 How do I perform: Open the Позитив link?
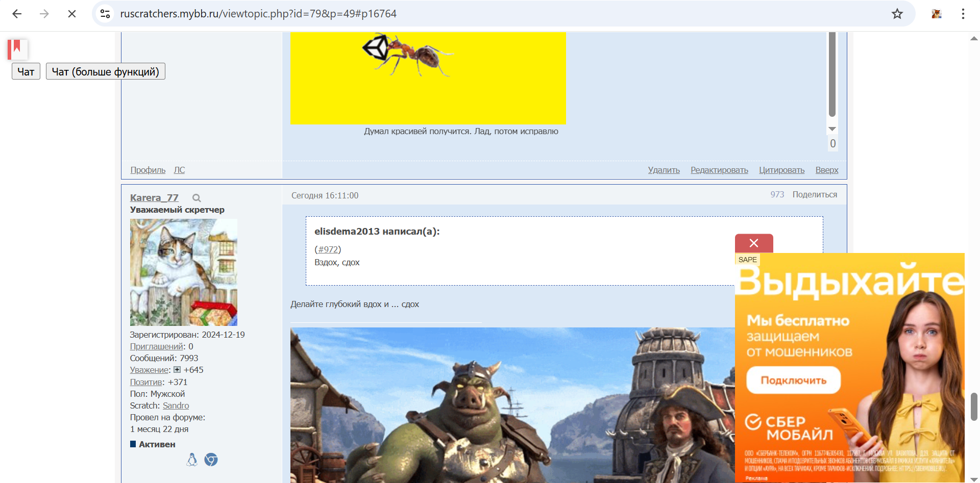[x=146, y=382]
